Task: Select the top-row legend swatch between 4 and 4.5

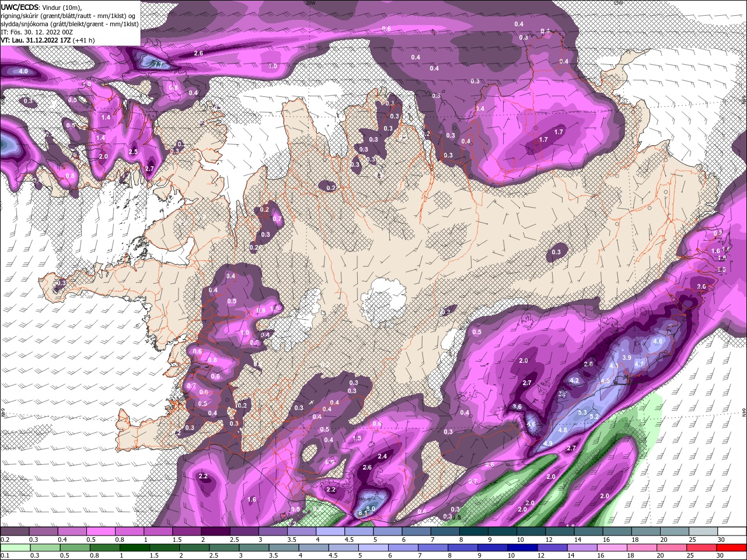Action: [330, 531]
